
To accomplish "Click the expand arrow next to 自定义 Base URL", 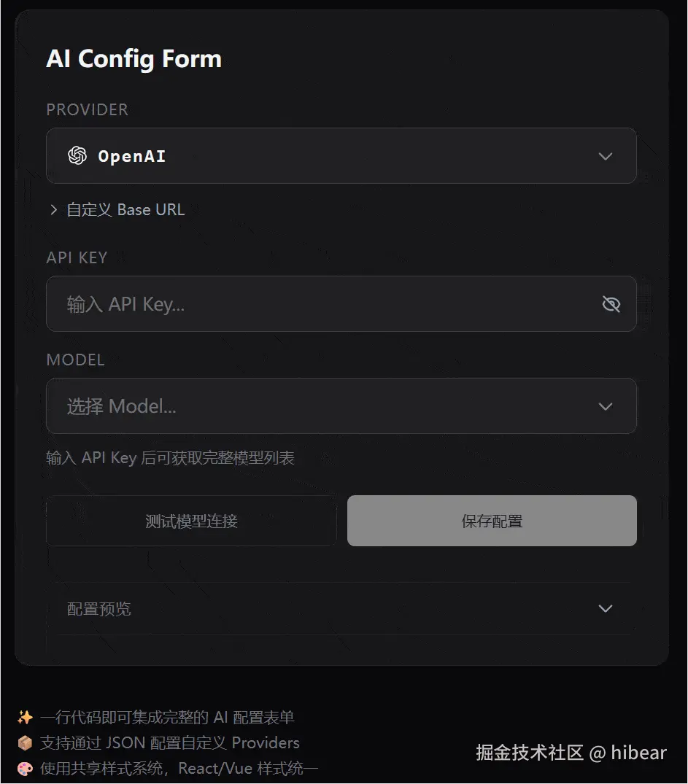I will [53, 209].
